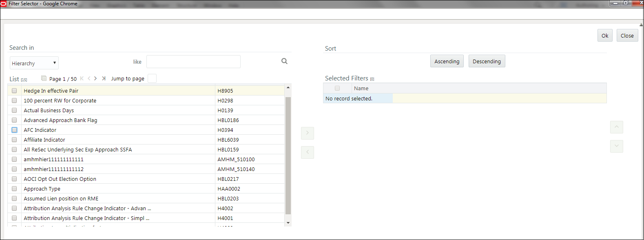Tick Advanced Approach Bank Flag checkbox
Screen dimensions: 644x240
14,120
